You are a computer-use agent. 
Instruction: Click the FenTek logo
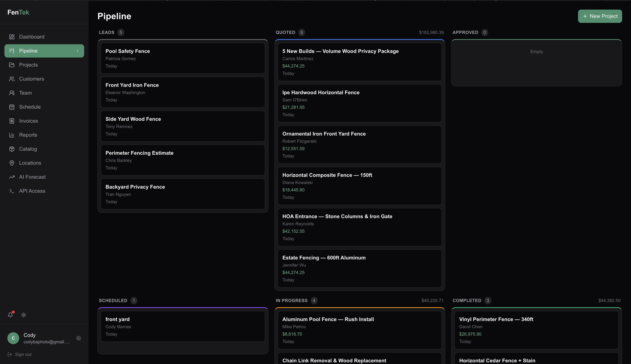18,12
